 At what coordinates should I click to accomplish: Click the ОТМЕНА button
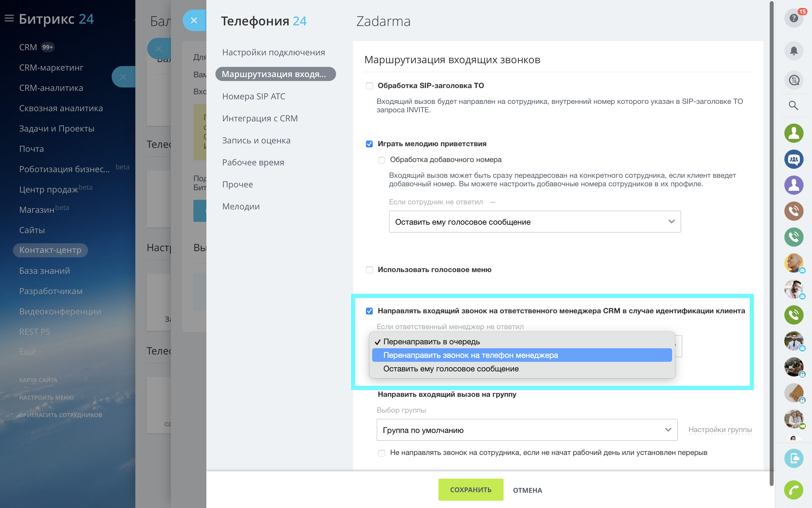(527, 490)
